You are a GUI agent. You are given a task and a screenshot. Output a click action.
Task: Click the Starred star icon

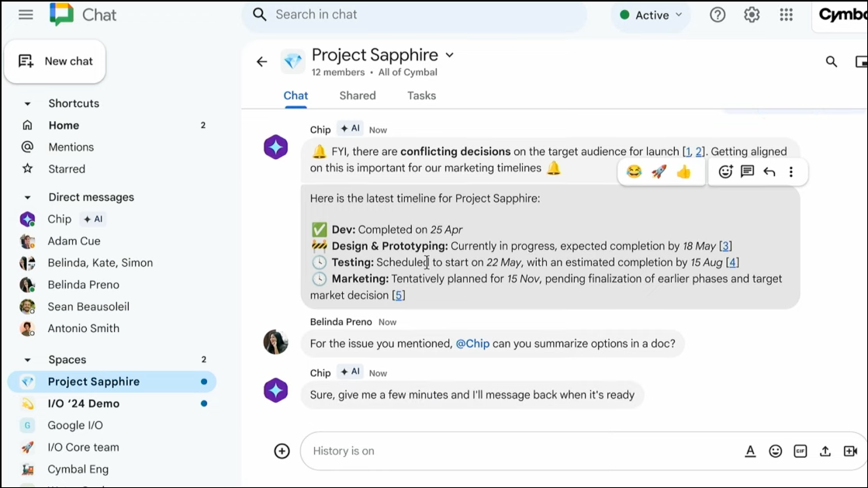[x=27, y=168]
